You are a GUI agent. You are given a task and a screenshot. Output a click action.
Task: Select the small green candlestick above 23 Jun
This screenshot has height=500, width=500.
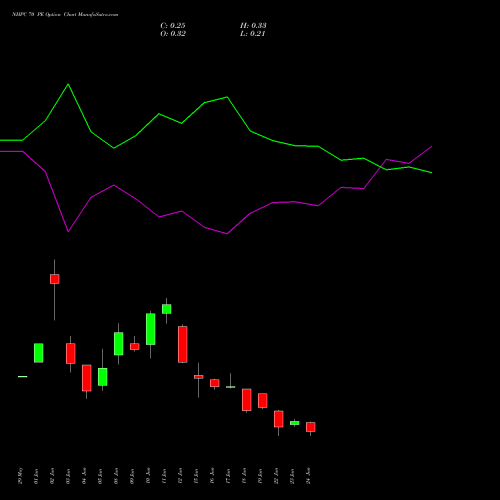pyautogui.click(x=295, y=423)
